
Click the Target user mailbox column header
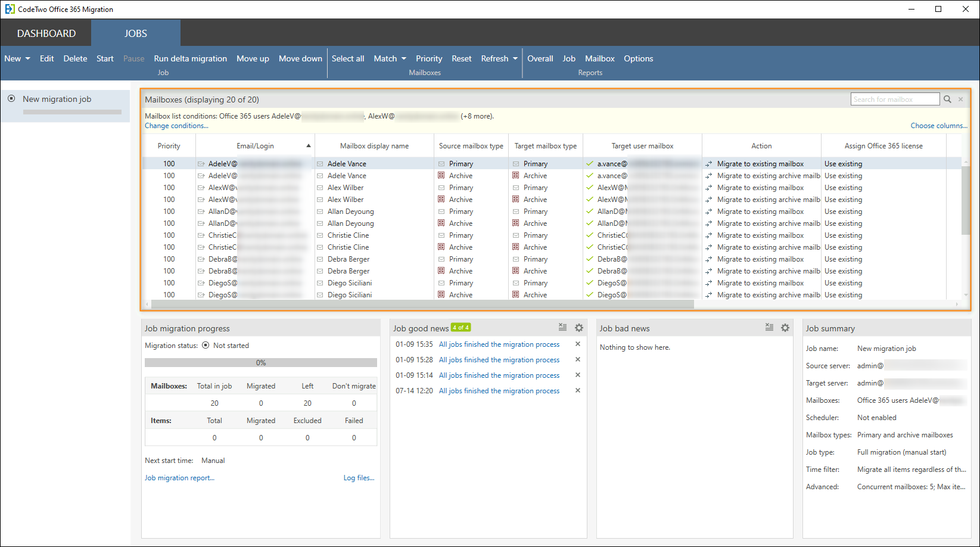642,146
